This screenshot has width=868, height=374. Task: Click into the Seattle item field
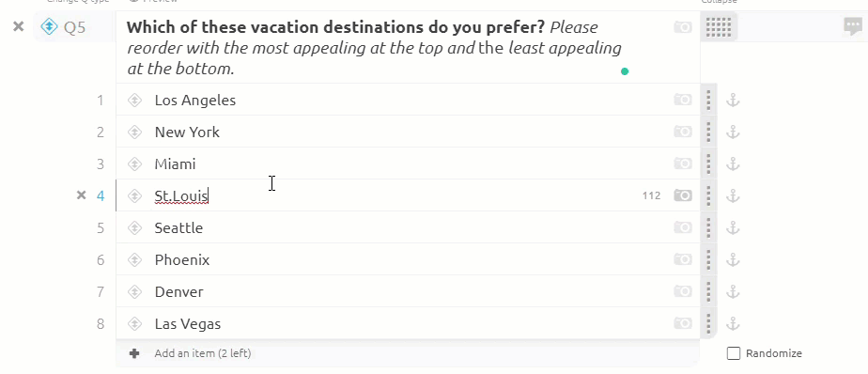click(408, 227)
